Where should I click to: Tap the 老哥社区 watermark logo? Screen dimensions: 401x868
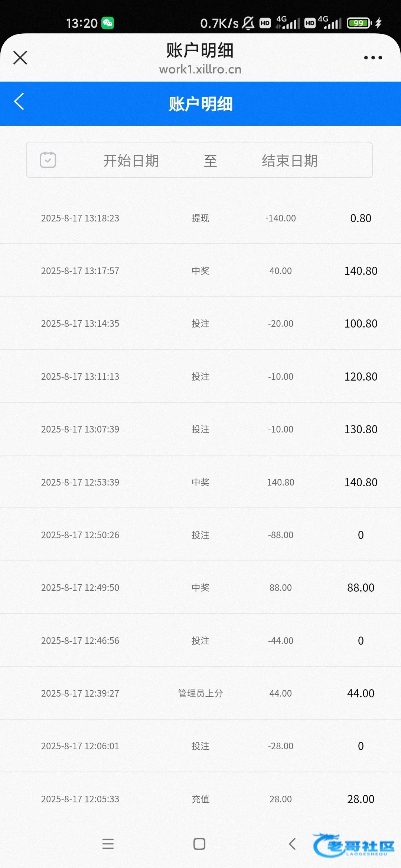[353, 846]
